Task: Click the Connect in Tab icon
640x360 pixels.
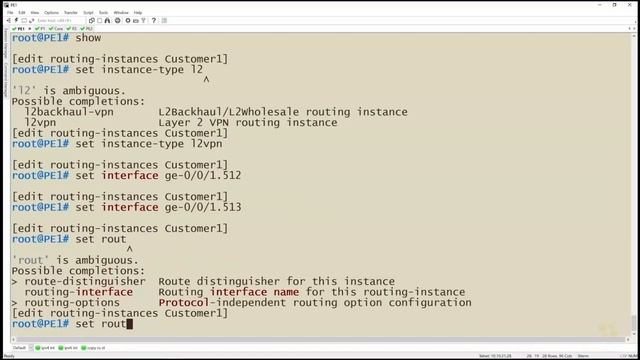Action: 24,20
